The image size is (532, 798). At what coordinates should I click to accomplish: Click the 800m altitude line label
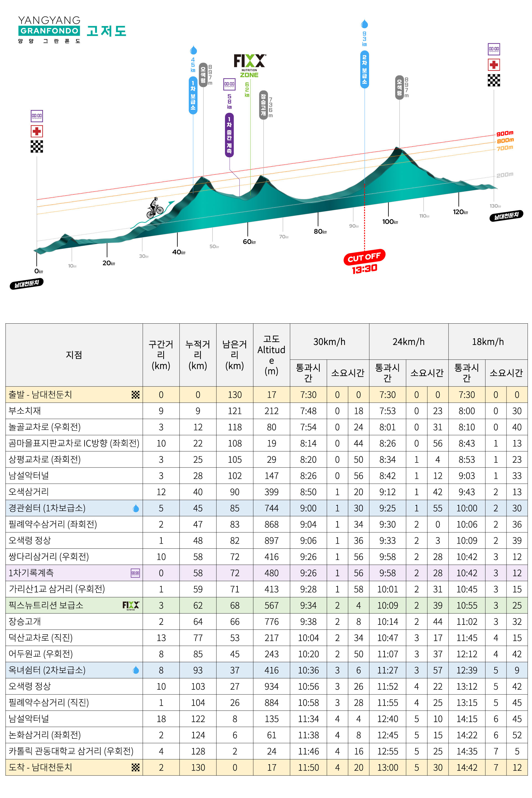point(505,140)
